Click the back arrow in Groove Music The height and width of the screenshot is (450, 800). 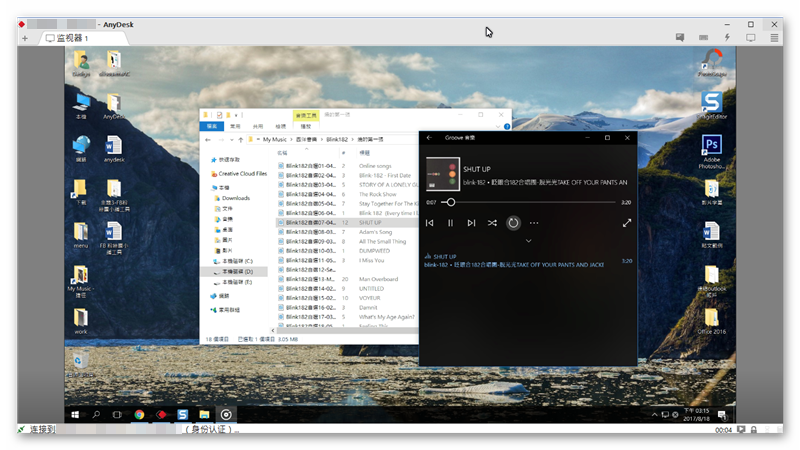point(429,138)
